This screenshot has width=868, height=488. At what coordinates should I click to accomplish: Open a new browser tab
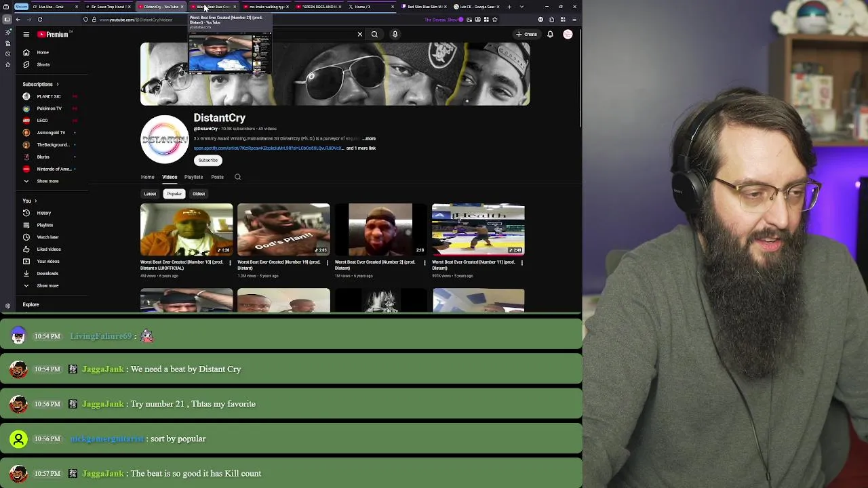coord(509,7)
